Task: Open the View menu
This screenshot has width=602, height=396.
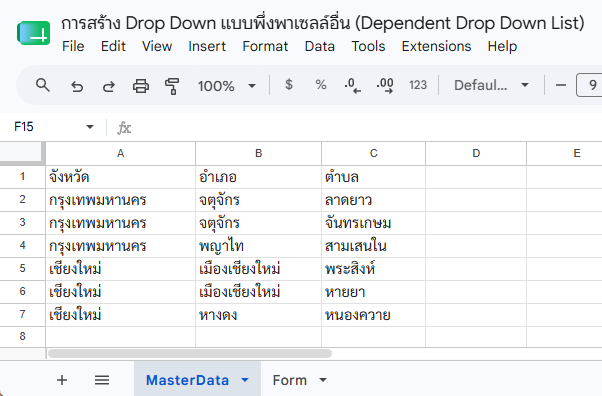Action: tap(157, 46)
